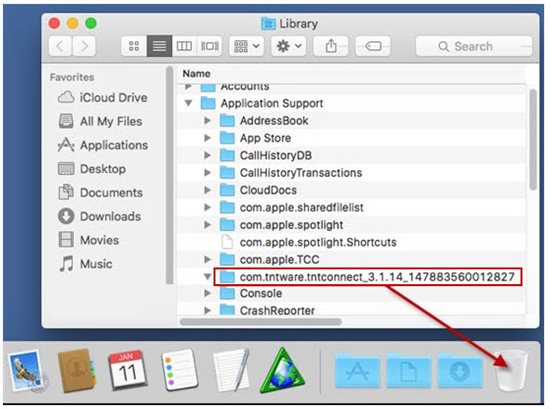Image resolution: width=550 pixels, height=409 pixels.
Task: Select column view button in toolbar
Action: coord(184,46)
